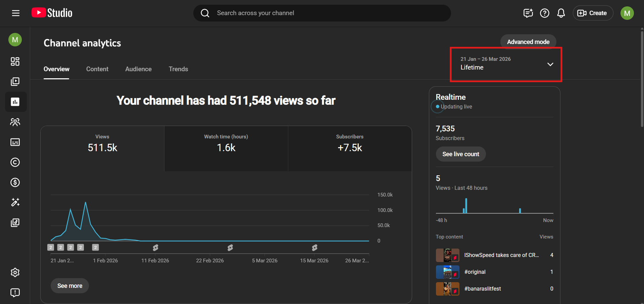Open the Content library sidebar icon
Image resolution: width=644 pixels, height=304 pixels.
pos(15,82)
